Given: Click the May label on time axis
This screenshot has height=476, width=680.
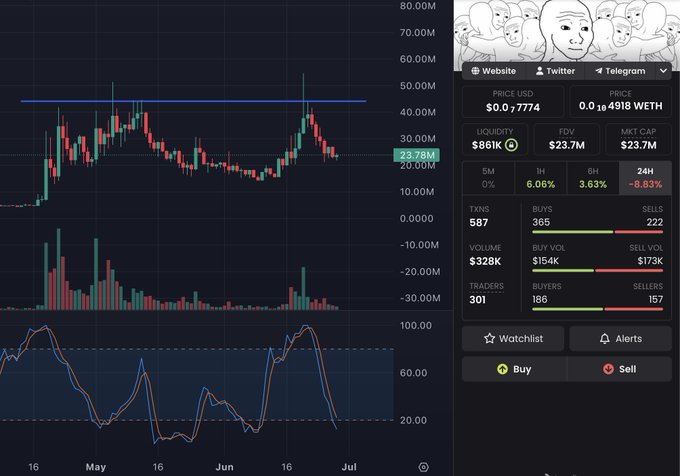Looking at the screenshot, I should click(96, 467).
